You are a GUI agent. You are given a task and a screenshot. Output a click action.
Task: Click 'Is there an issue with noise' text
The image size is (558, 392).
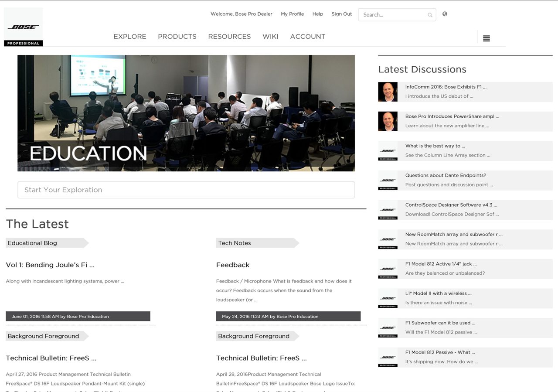(439, 303)
